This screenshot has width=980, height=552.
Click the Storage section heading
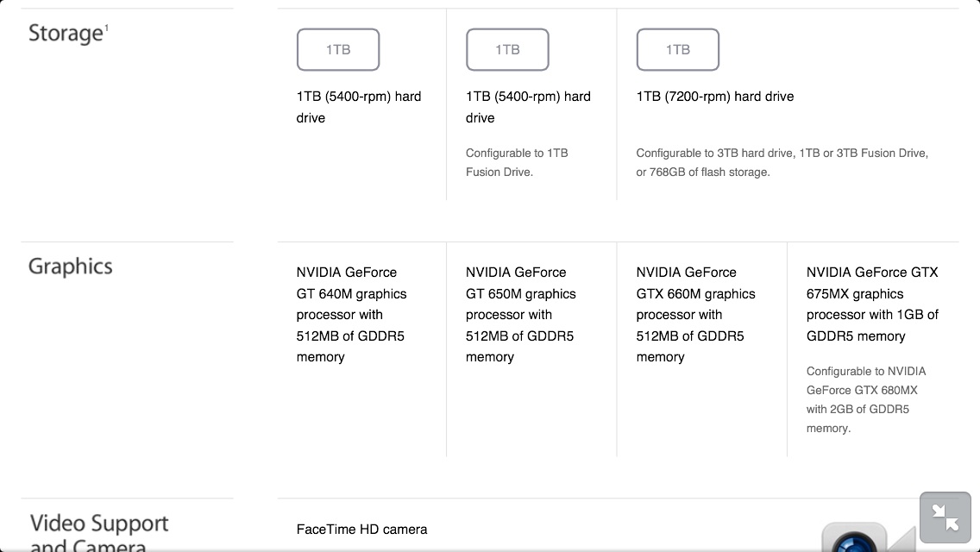tap(66, 33)
